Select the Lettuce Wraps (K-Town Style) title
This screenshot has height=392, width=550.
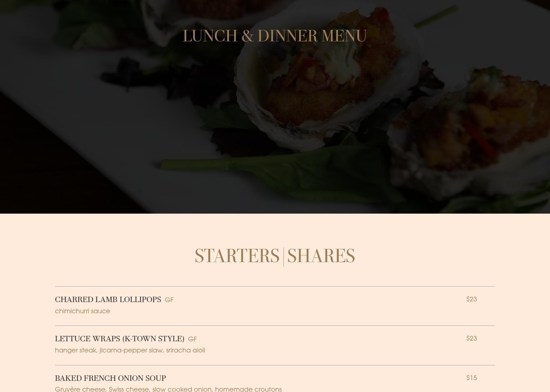(119, 339)
